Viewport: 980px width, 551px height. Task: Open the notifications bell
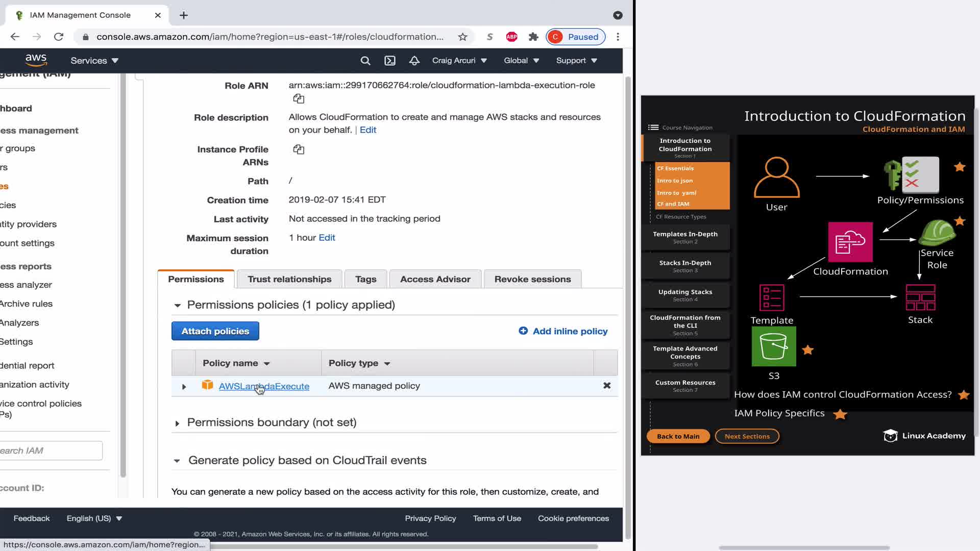click(x=414, y=61)
